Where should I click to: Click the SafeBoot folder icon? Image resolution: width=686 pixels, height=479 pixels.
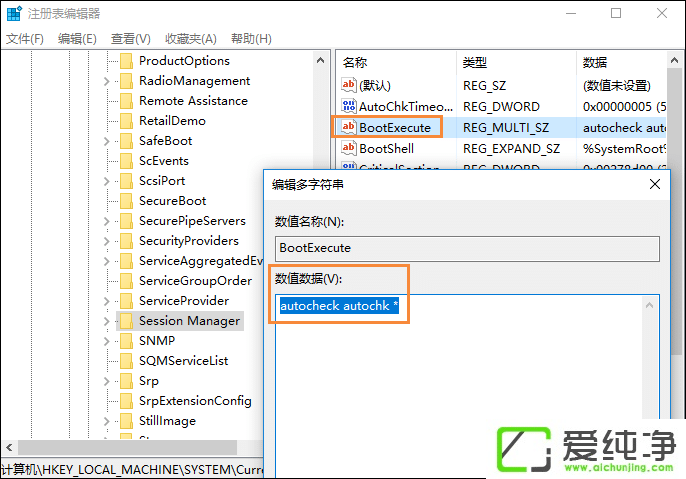tap(126, 141)
